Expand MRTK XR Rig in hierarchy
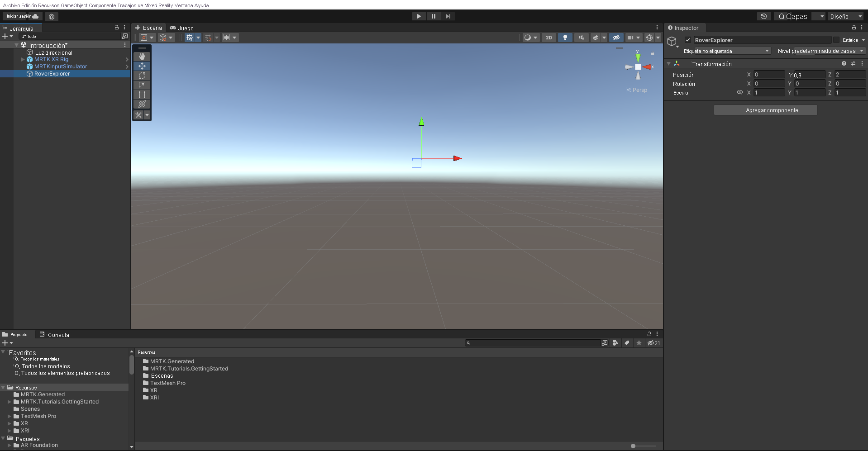Image resolution: width=868 pixels, height=451 pixels. (23, 59)
